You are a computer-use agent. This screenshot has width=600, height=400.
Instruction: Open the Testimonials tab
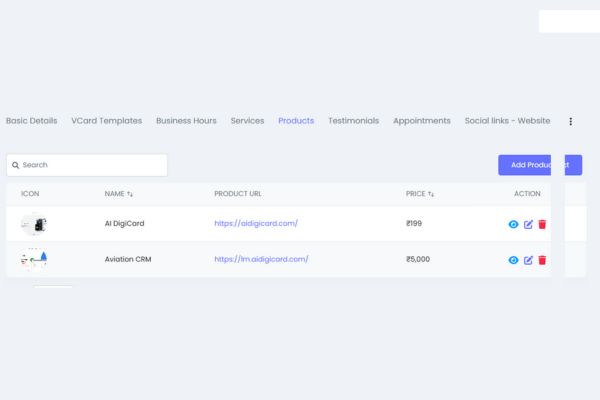click(x=353, y=121)
